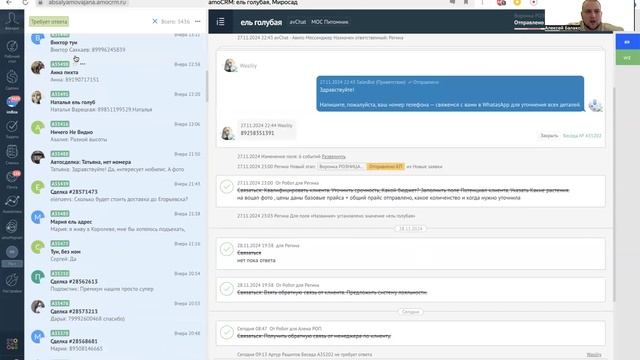
Task: Open the Почта mail sidebar icon
Action: (12, 180)
